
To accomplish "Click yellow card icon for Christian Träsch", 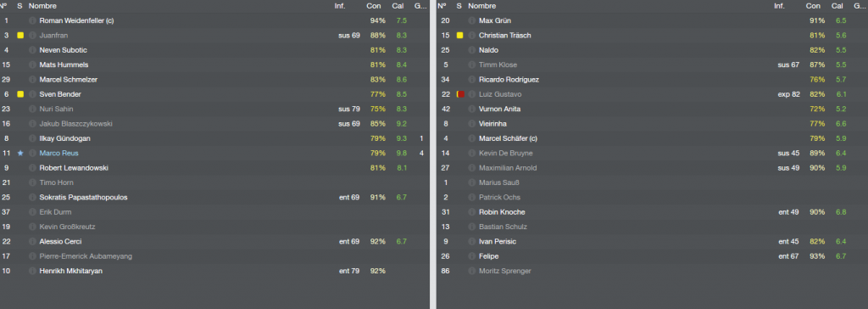I will [460, 36].
